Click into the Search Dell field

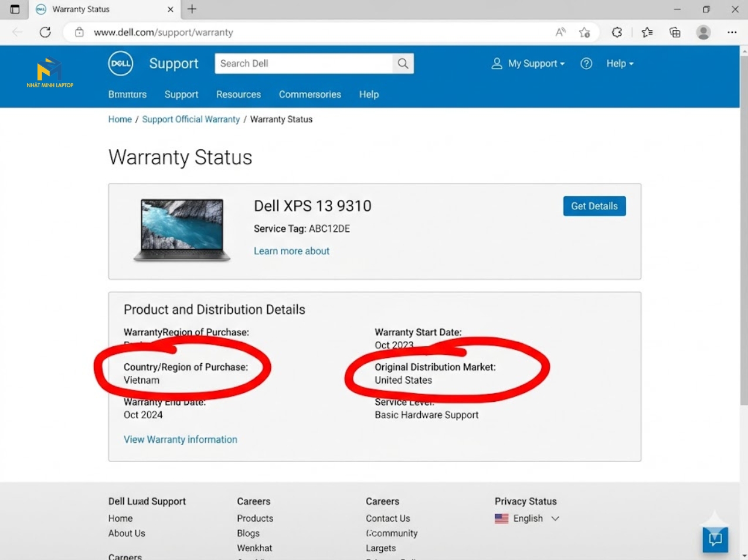304,63
